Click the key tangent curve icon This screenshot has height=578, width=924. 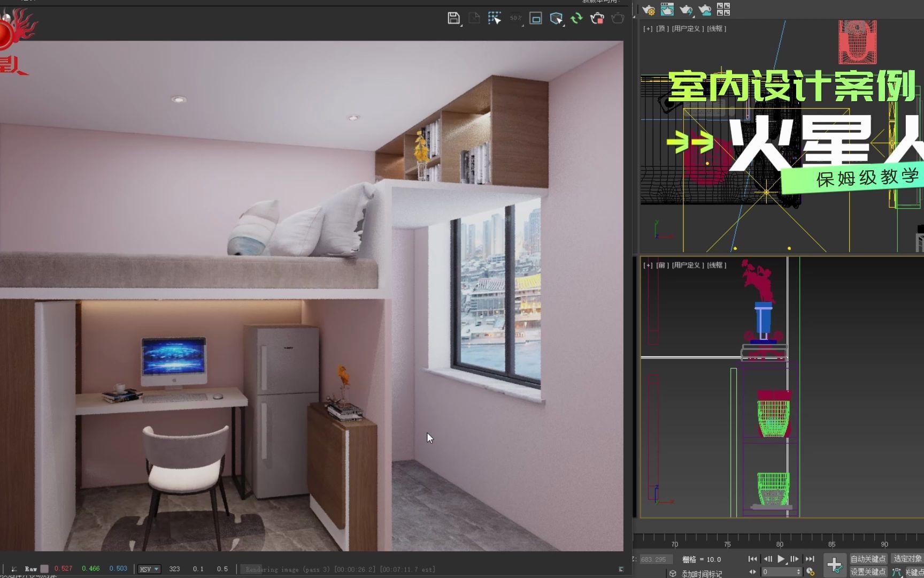click(897, 572)
